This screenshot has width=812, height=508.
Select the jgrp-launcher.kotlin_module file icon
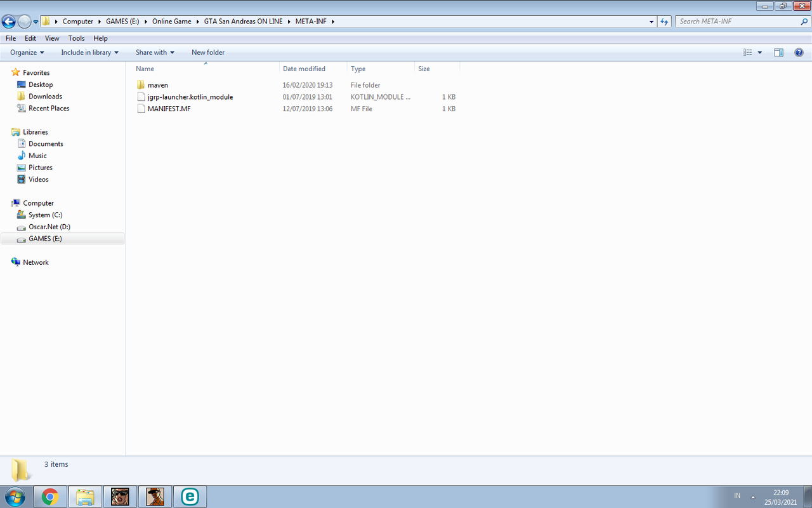click(x=141, y=97)
